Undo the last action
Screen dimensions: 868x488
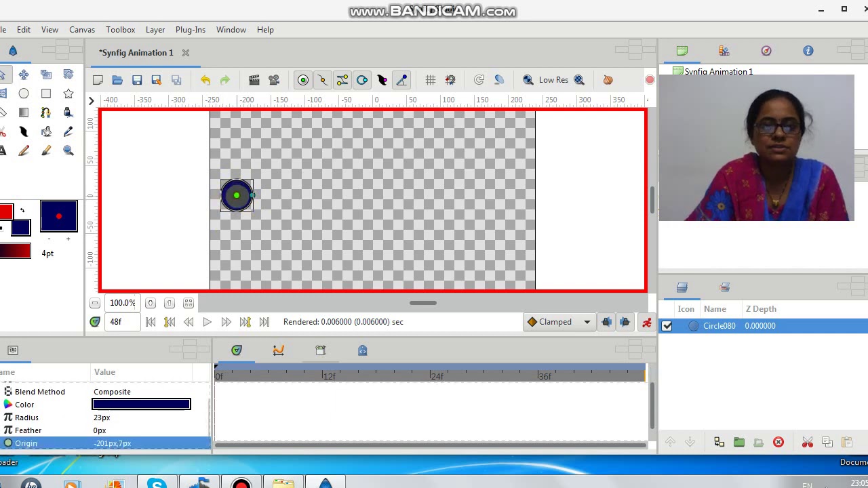pos(205,80)
